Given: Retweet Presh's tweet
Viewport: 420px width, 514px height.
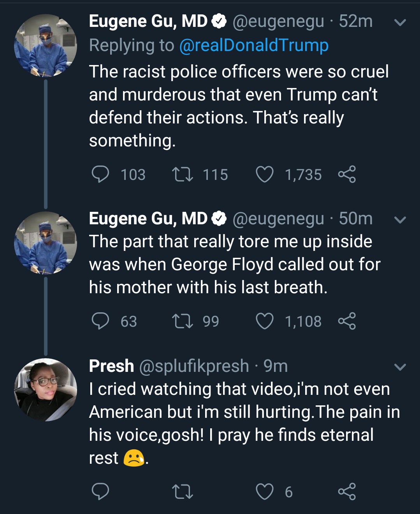Looking at the screenshot, I should (183, 491).
